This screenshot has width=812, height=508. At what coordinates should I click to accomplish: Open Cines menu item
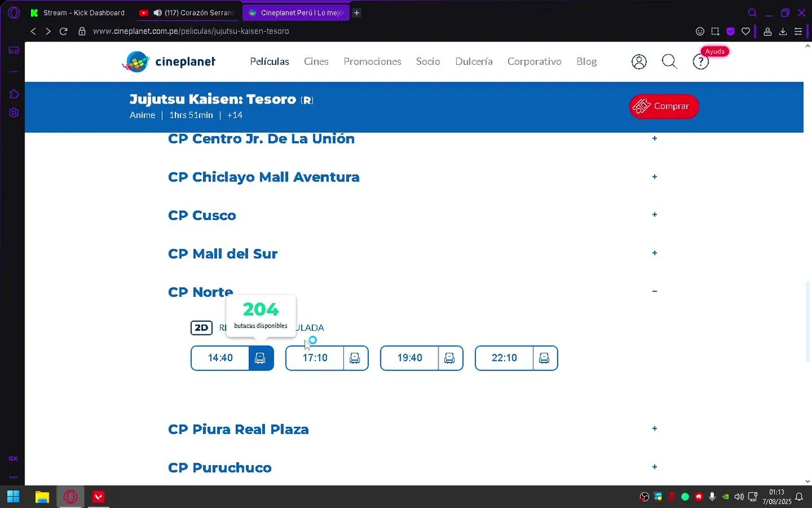pos(316,61)
